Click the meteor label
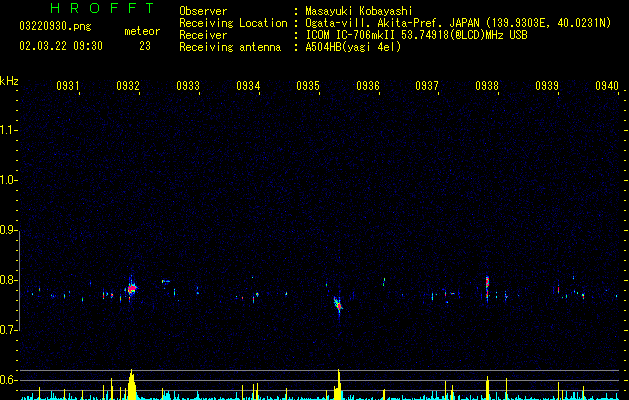The image size is (629, 400). [142, 31]
